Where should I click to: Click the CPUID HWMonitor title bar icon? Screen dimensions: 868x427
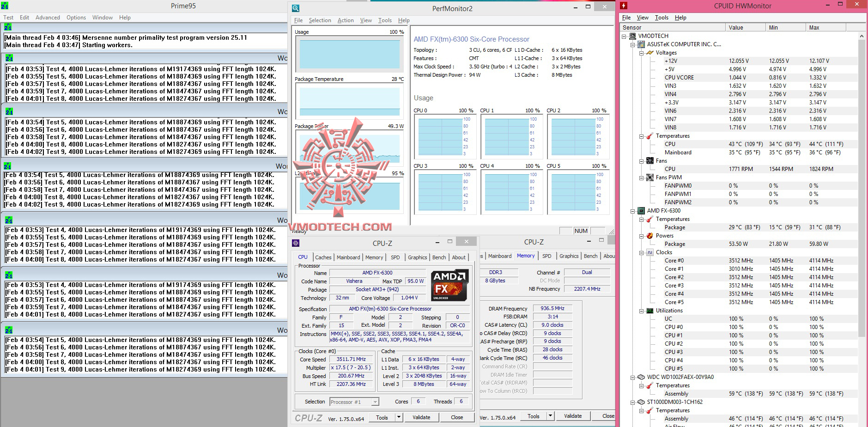(624, 6)
